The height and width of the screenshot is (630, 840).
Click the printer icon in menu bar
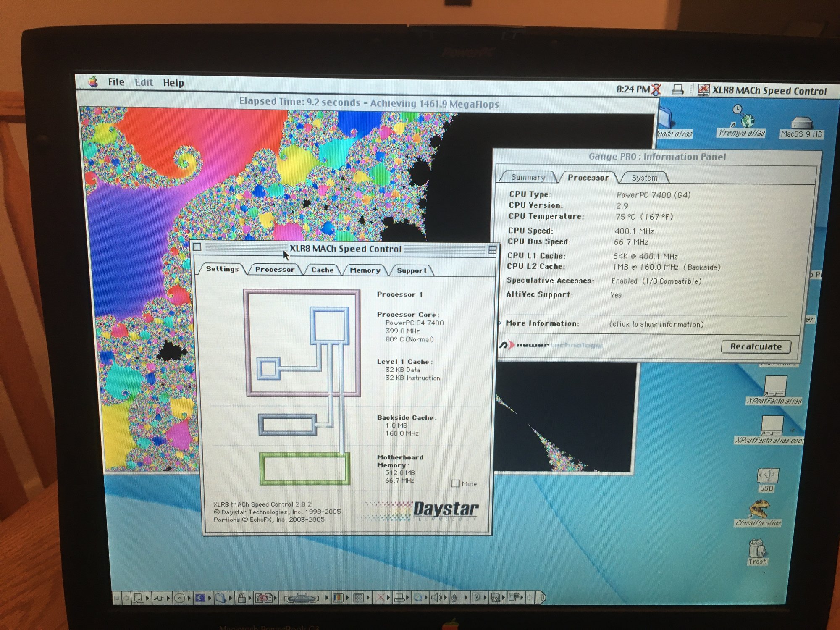click(x=677, y=90)
